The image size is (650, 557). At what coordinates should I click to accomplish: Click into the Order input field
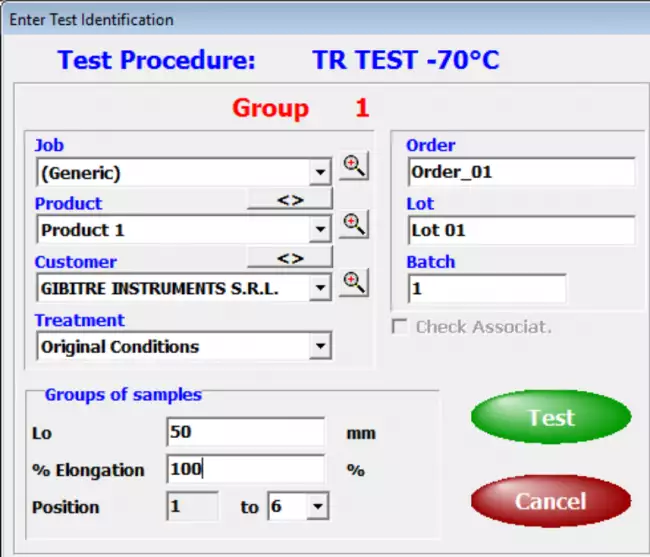pyautogui.click(x=520, y=172)
